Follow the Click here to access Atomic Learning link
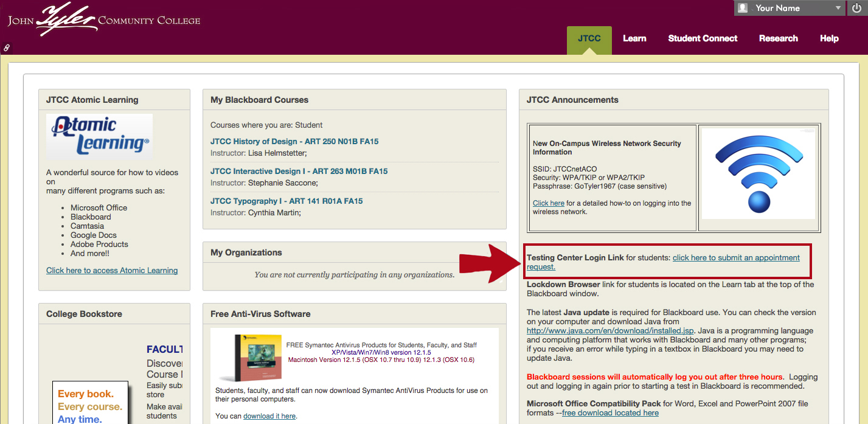The height and width of the screenshot is (424, 868). 112,271
